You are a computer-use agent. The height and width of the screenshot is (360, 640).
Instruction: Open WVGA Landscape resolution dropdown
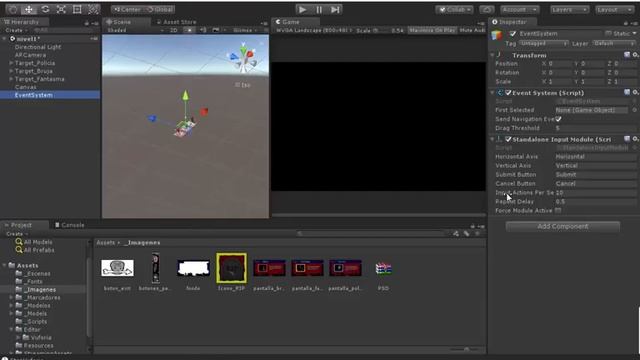[313, 30]
